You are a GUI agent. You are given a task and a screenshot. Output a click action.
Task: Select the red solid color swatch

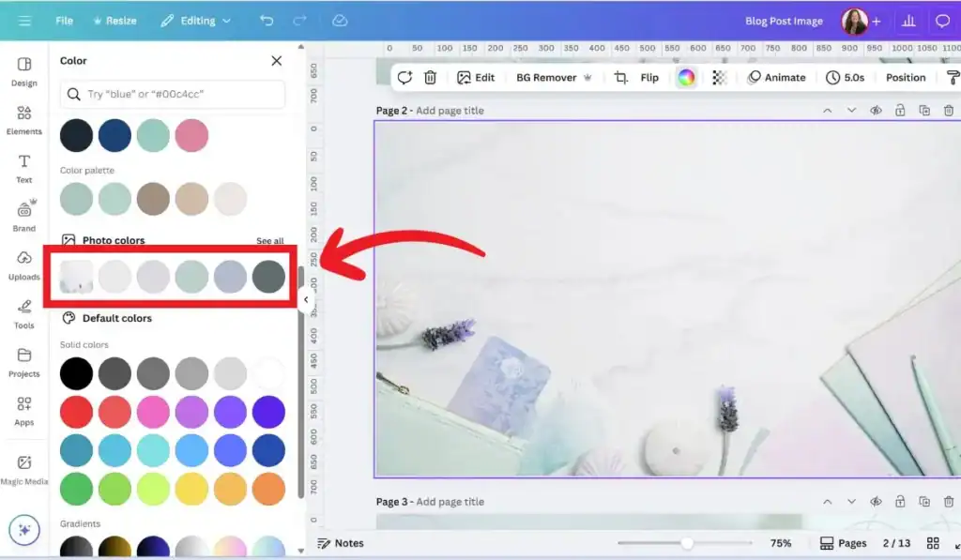click(76, 411)
